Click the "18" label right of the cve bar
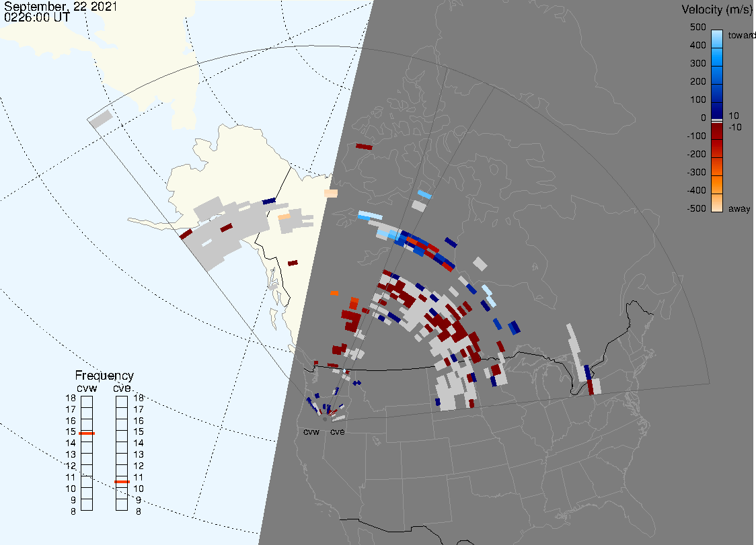The image size is (756, 545). pos(139,398)
